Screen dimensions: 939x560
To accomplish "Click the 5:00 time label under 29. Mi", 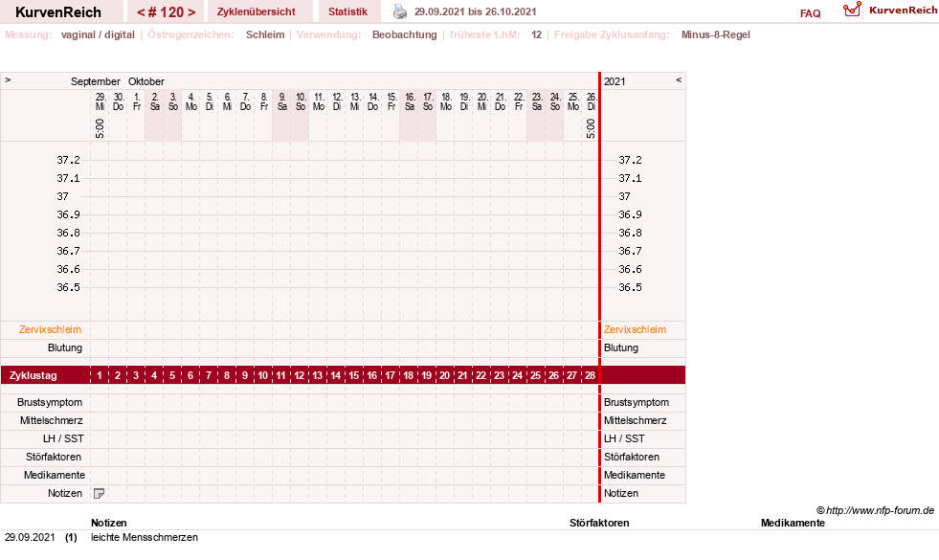I will tap(100, 129).
